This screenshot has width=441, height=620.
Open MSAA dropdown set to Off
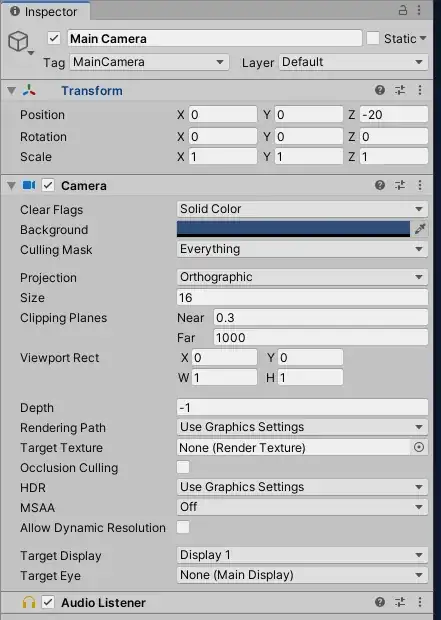[302, 507]
